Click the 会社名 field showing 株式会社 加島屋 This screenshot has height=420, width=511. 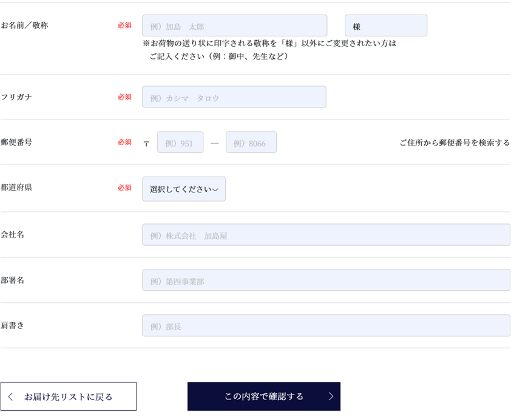coord(327,235)
